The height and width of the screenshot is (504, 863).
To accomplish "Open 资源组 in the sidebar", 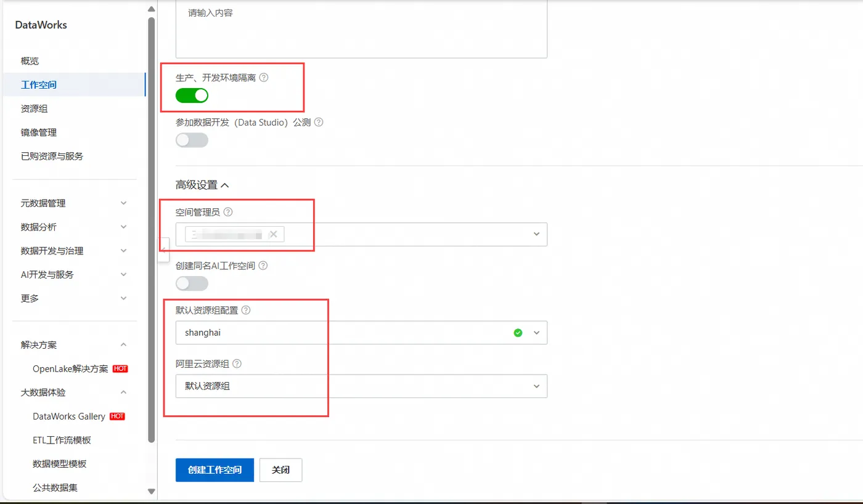I will point(35,109).
